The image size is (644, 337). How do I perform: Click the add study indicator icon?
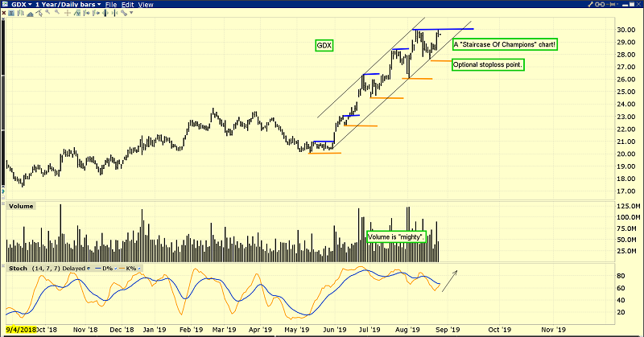click(77, 13)
